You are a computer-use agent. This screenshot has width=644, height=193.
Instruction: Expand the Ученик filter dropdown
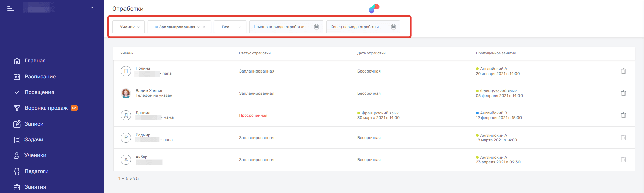point(130,27)
